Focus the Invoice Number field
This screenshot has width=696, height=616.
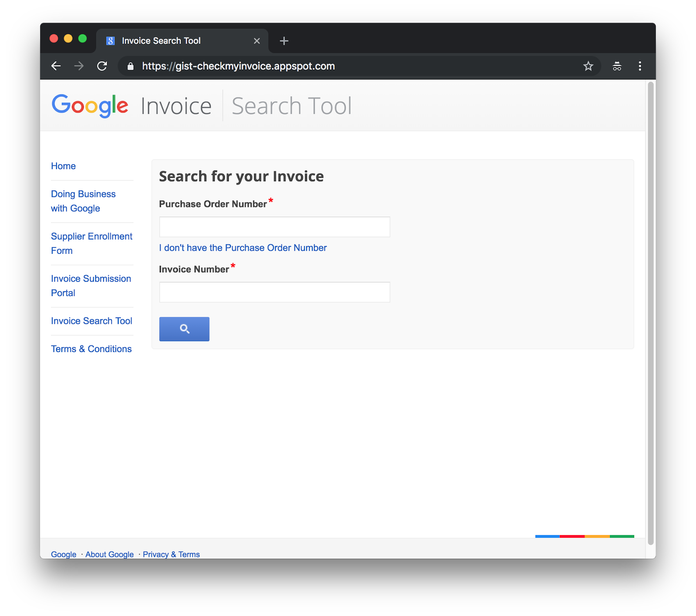274,292
